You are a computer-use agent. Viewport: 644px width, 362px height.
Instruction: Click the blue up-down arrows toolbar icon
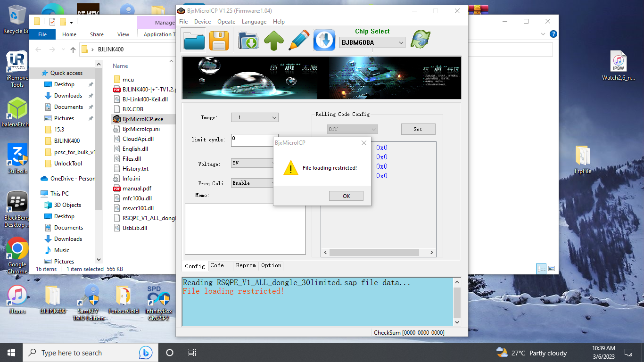pos(324,41)
